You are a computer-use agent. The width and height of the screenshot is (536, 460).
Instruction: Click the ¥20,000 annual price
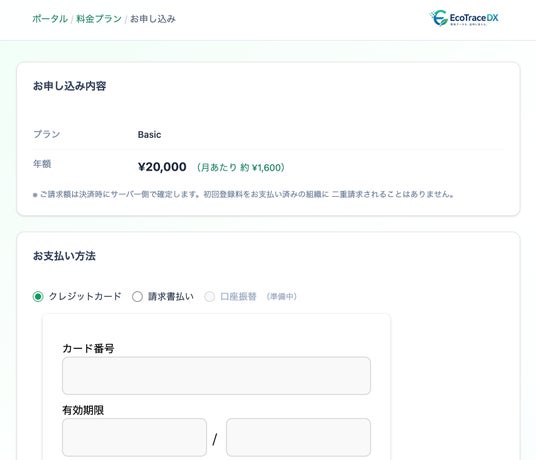[x=162, y=167]
